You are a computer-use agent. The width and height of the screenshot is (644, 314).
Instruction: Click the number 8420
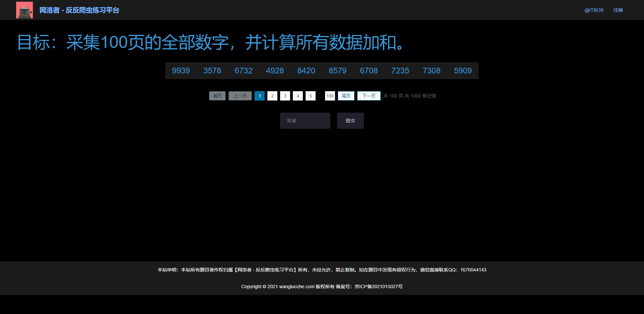pyautogui.click(x=306, y=71)
